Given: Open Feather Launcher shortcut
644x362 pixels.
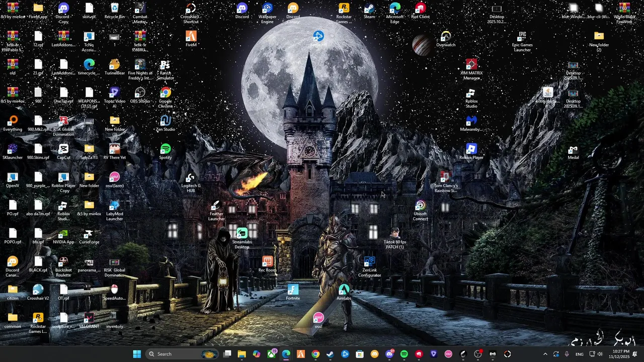Looking at the screenshot, I should [216, 210].
